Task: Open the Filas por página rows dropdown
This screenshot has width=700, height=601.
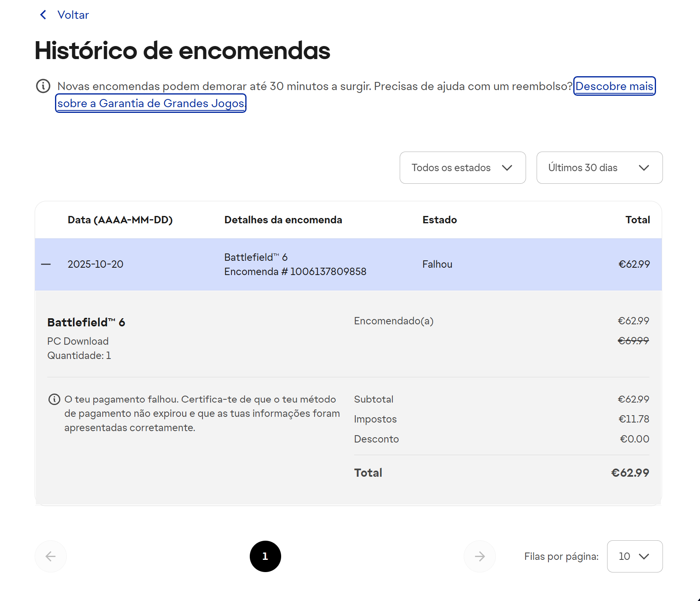Action: coord(634,556)
